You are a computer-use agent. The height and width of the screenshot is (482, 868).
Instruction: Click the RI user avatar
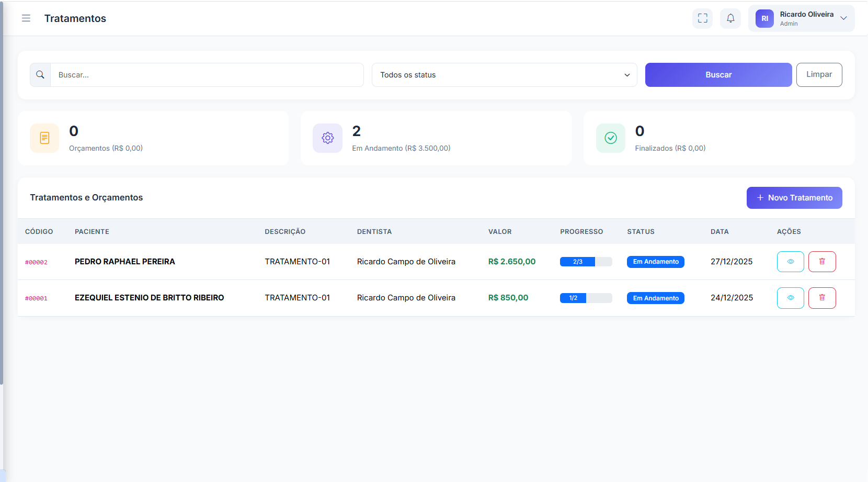[x=764, y=18]
